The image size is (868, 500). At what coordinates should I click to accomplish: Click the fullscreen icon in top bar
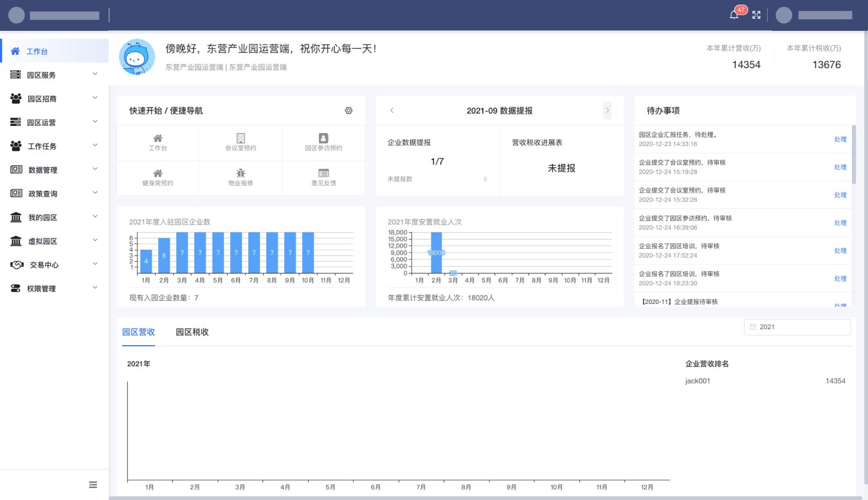[x=756, y=15]
